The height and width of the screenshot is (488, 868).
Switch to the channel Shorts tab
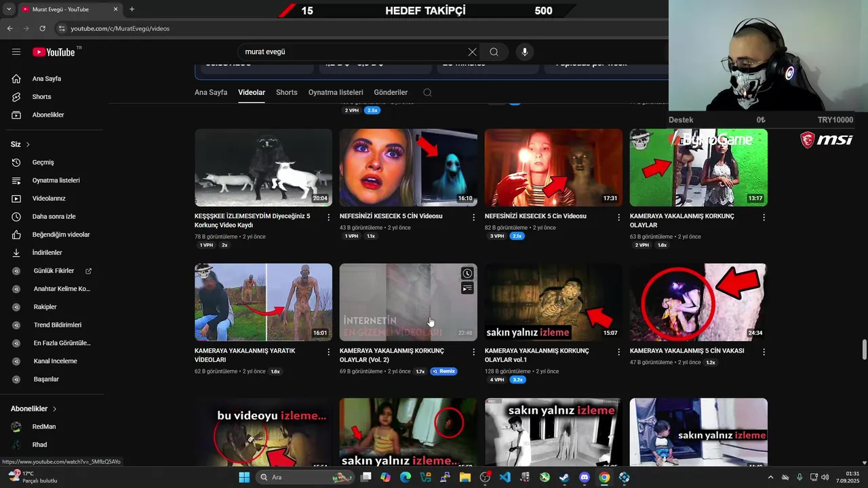tap(287, 92)
